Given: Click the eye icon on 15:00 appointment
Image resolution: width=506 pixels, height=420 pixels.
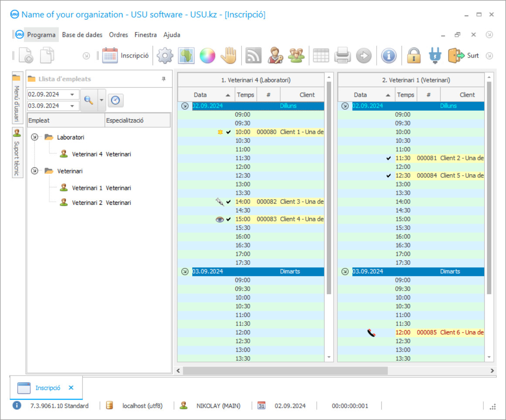Looking at the screenshot, I should pyautogui.click(x=220, y=219).
